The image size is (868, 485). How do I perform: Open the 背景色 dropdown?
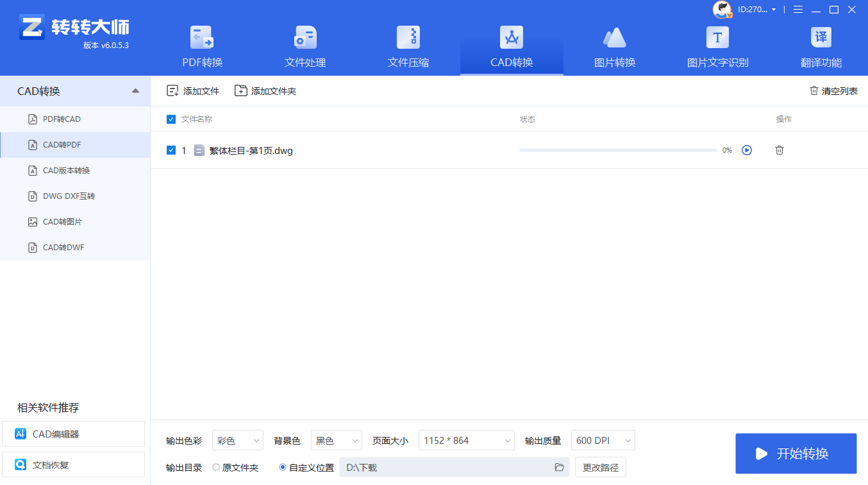pos(336,440)
